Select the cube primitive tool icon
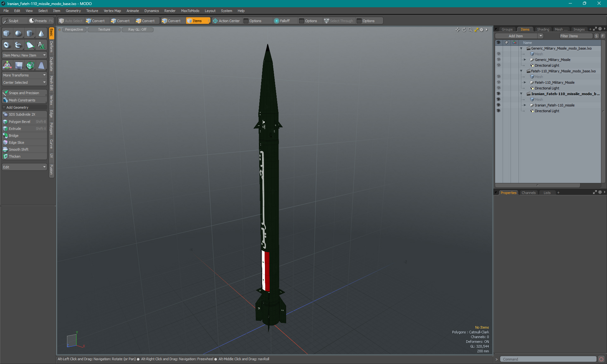The height and width of the screenshot is (364, 607). point(7,33)
